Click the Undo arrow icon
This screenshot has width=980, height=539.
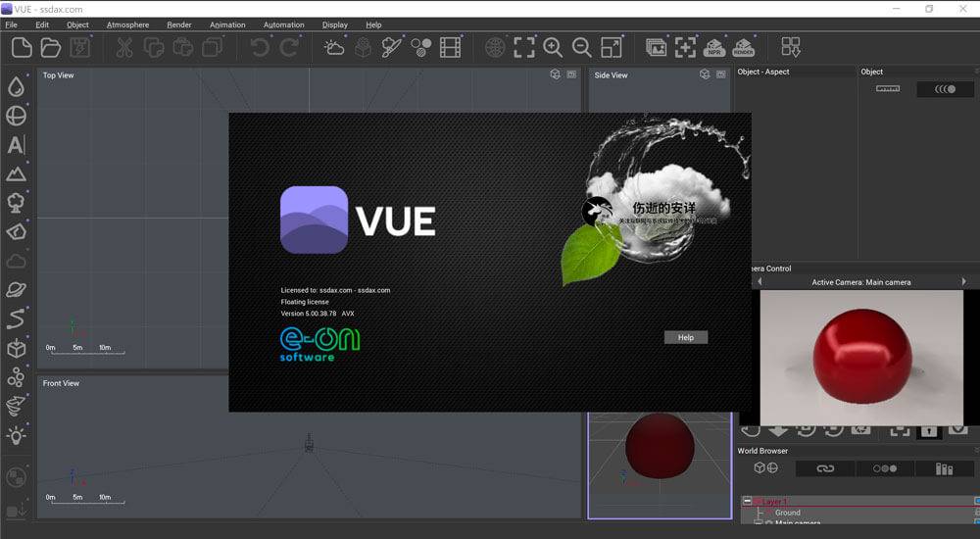260,47
